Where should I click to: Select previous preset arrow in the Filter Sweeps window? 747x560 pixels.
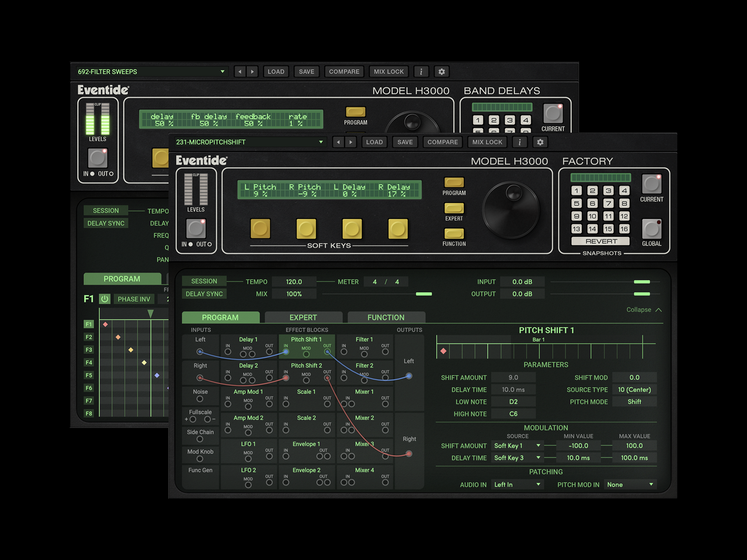(x=240, y=71)
